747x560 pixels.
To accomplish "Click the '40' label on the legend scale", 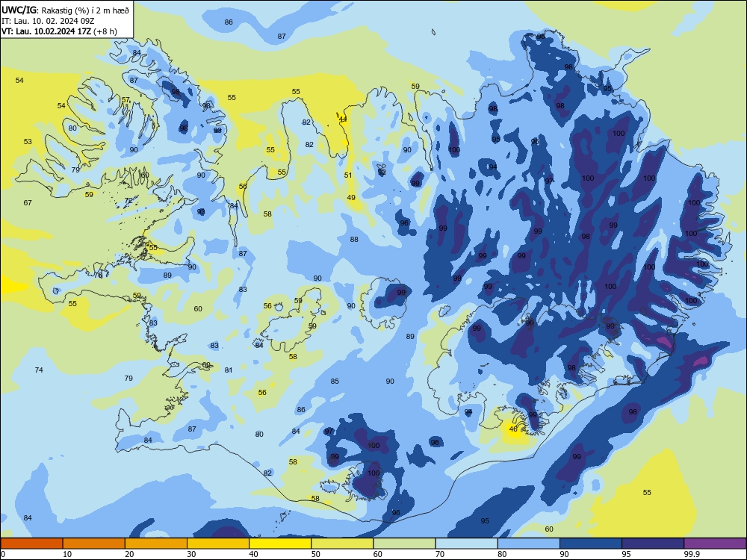I will tap(254, 554).
